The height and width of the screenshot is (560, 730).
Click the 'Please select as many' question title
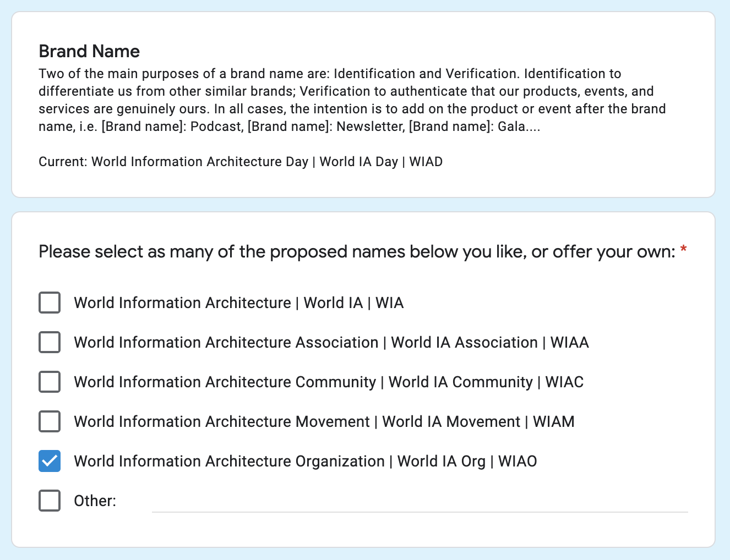pos(357,251)
